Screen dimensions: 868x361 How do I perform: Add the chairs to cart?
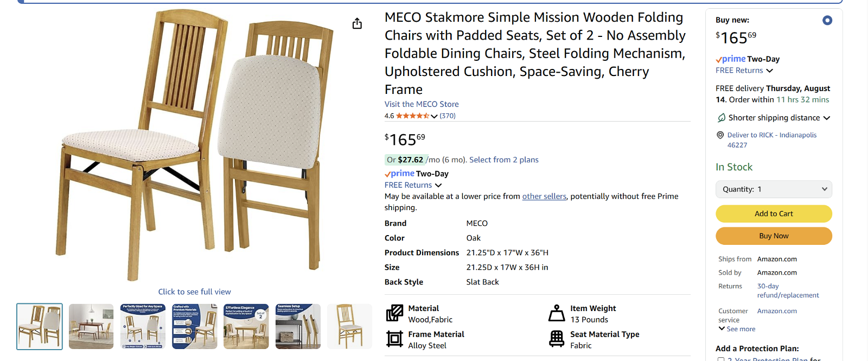point(774,214)
